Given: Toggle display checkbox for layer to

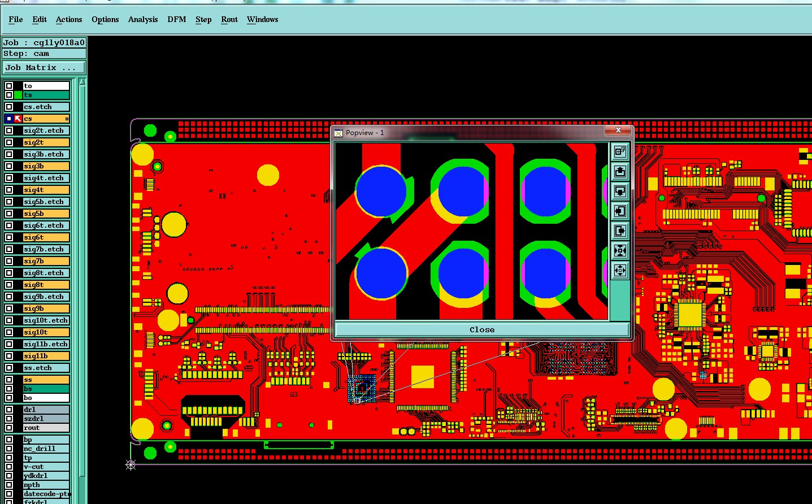Looking at the screenshot, I should tap(9, 86).
